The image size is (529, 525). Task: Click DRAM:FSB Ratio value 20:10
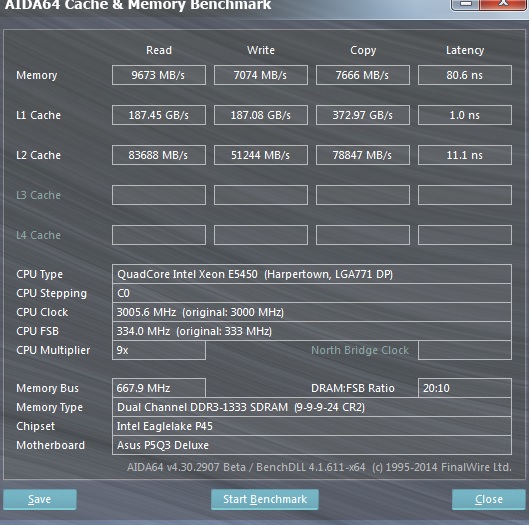465,388
